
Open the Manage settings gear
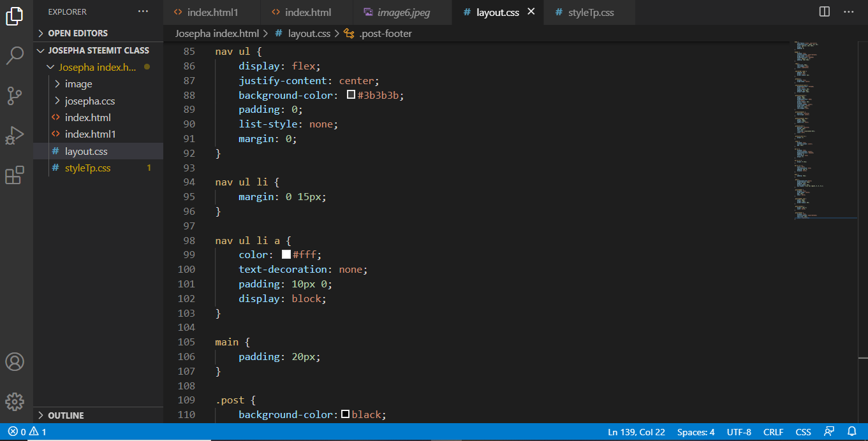click(15, 401)
